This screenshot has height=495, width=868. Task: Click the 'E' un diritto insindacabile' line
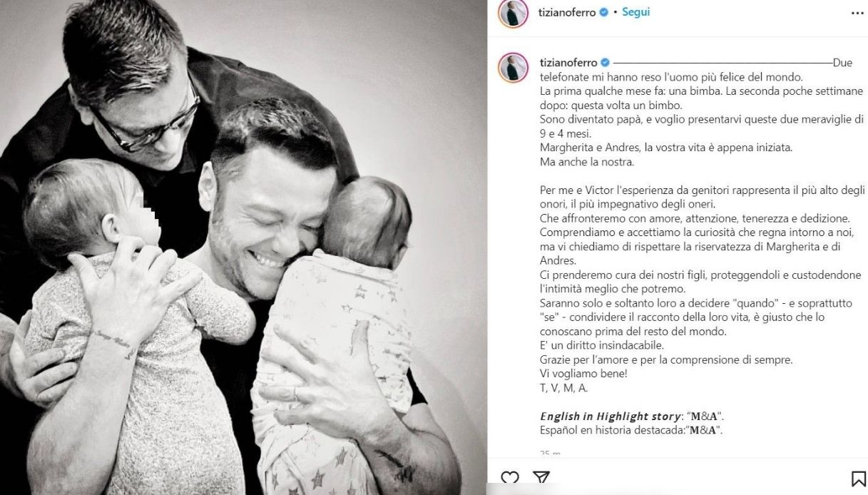tap(602, 345)
